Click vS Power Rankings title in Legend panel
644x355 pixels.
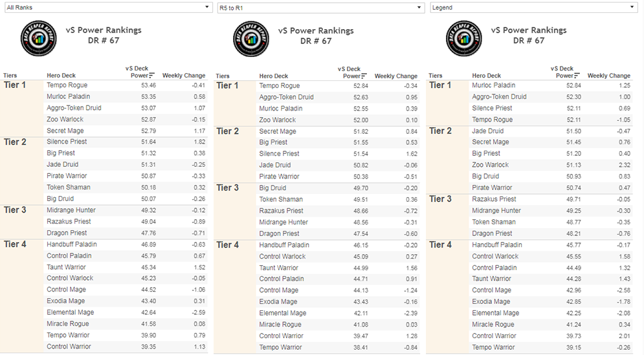(529, 30)
